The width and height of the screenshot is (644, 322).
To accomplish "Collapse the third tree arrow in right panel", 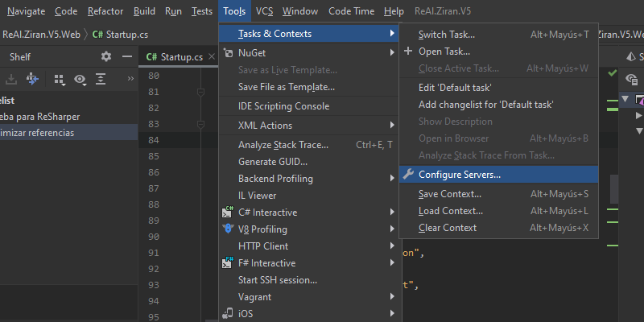I will tap(638, 131).
